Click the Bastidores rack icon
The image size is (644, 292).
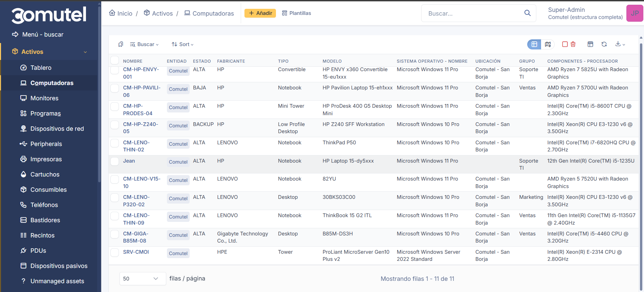(x=23, y=220)
